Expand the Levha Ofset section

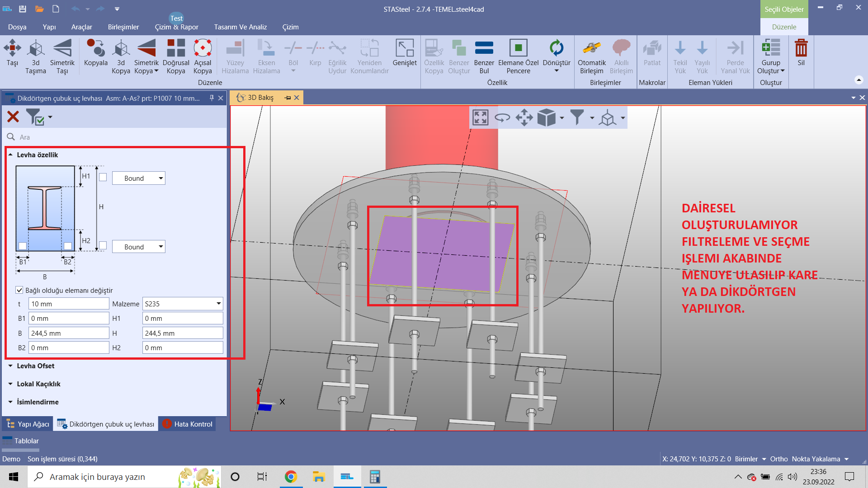35,366
